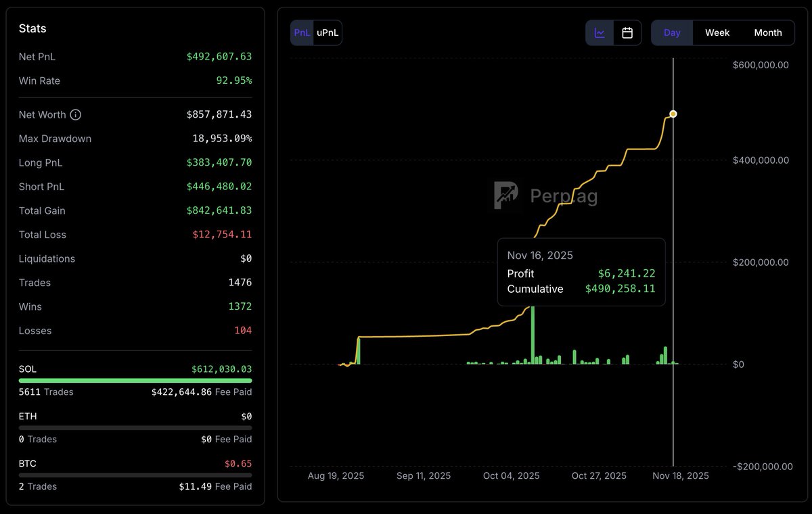Click the SOL green progress bar
812x514 pixels.
pos(135,381)
